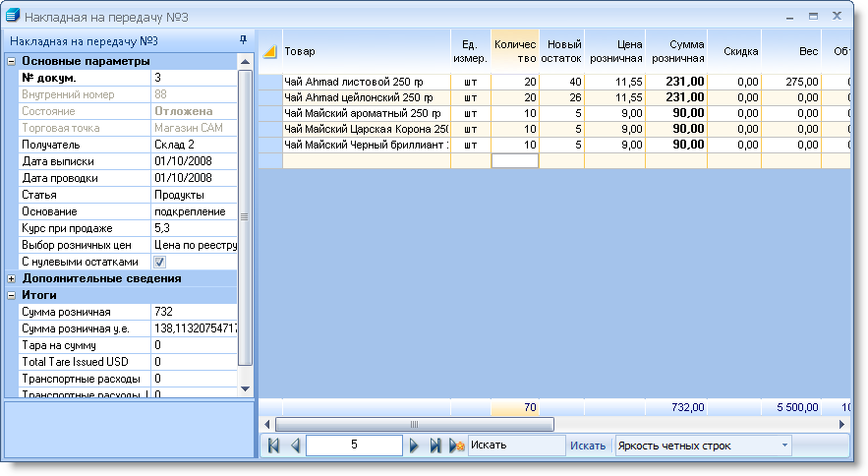This screenshot has width=868, height=476.
Task: Click Курс при продаже value 5,3
Action: (194, 228)
